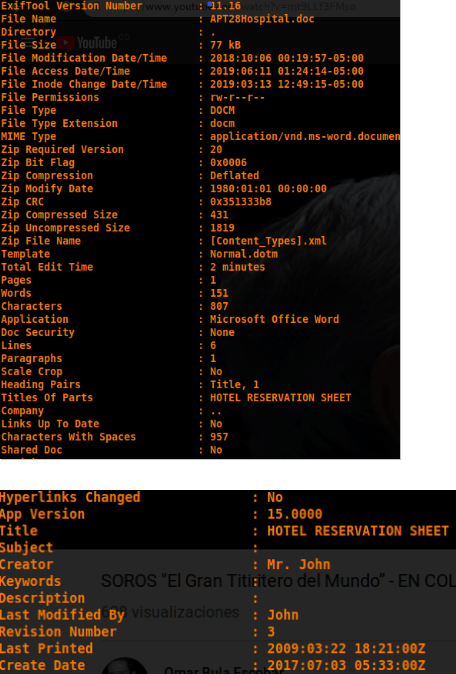Click the Zip Compression value Deflated
This screenshot has width=456, height=674.
(x=235, y=175)
